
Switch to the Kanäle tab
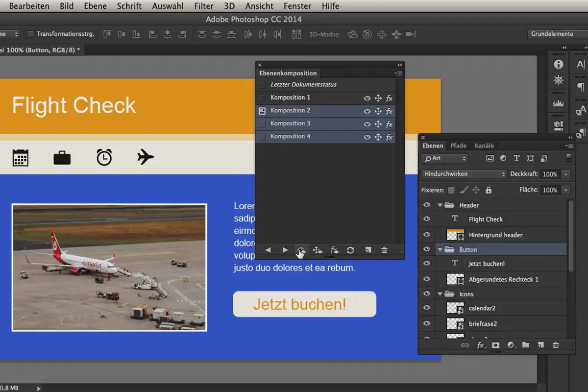[484, 146]
